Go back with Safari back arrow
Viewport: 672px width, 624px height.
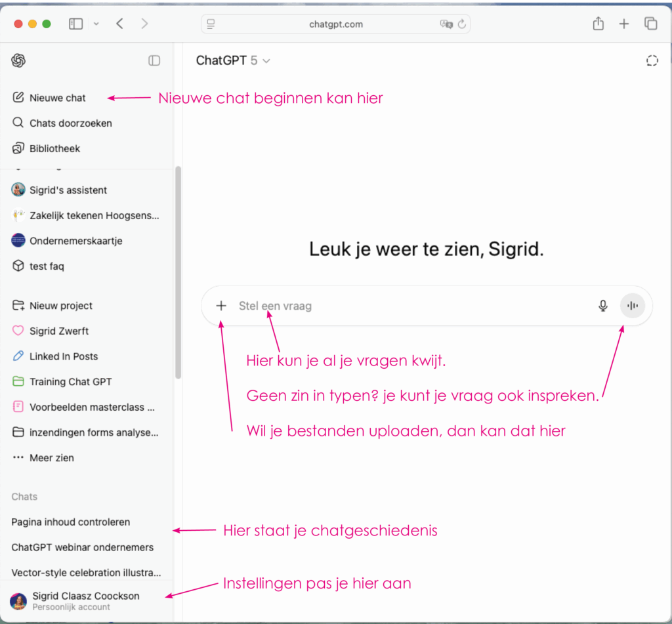120,24
